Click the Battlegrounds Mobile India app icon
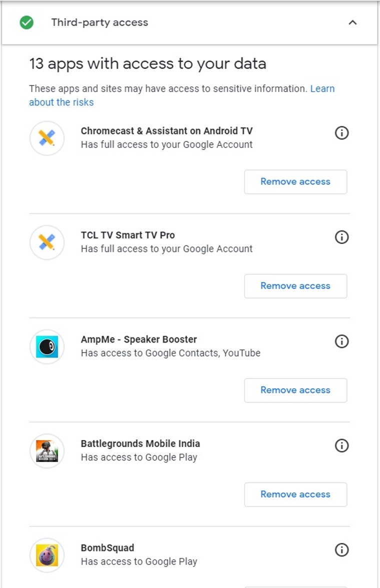 [x=47, y=450]
